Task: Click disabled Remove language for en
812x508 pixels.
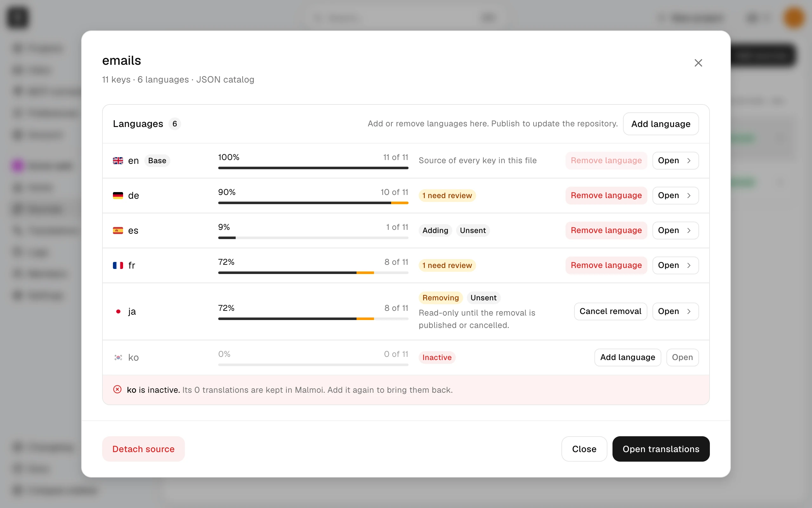Action: pyautogui.click(x=606, y=161)
